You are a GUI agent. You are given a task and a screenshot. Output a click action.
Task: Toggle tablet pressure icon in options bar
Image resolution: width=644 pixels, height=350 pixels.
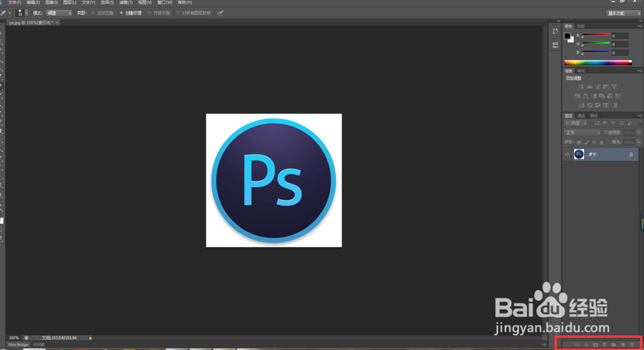coord(220,13)
